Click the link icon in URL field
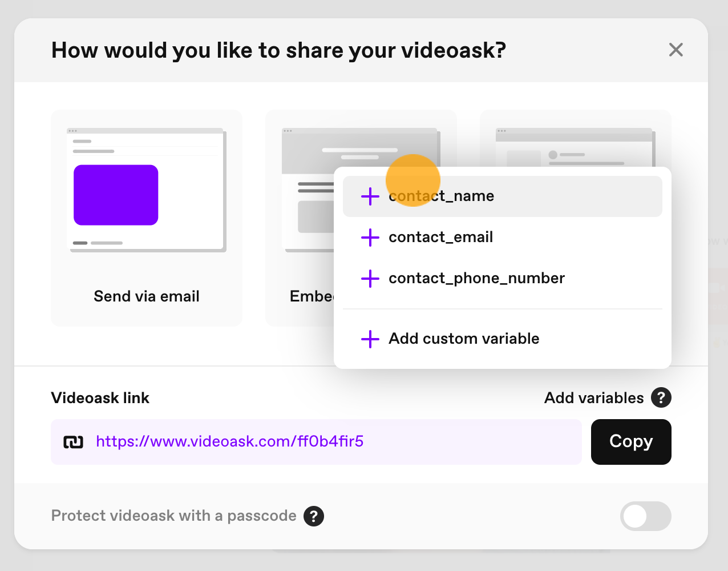Image resolution: width=728 pixels, height=571 pixels. click(x=73, y=442)
